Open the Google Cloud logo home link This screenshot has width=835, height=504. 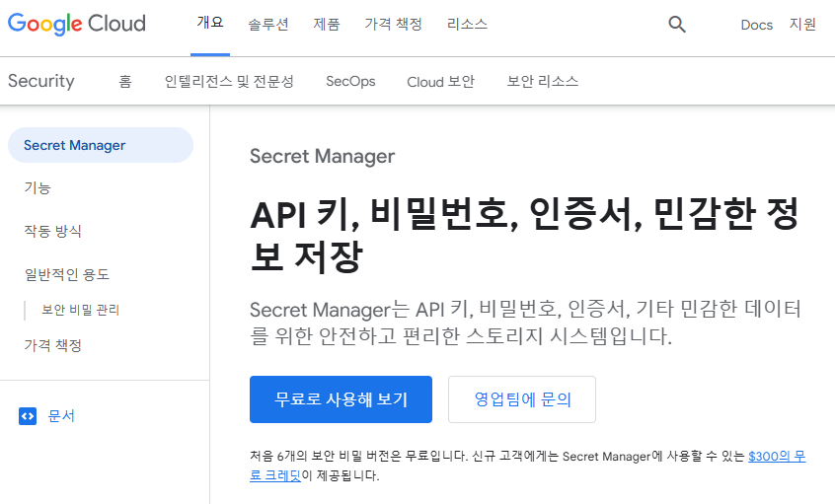tap(77, 24)
